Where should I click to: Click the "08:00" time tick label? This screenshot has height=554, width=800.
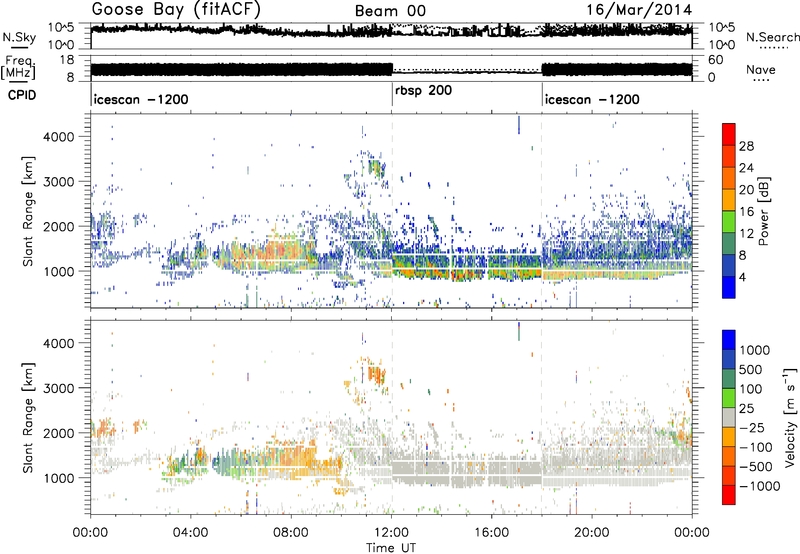[291, 533]
